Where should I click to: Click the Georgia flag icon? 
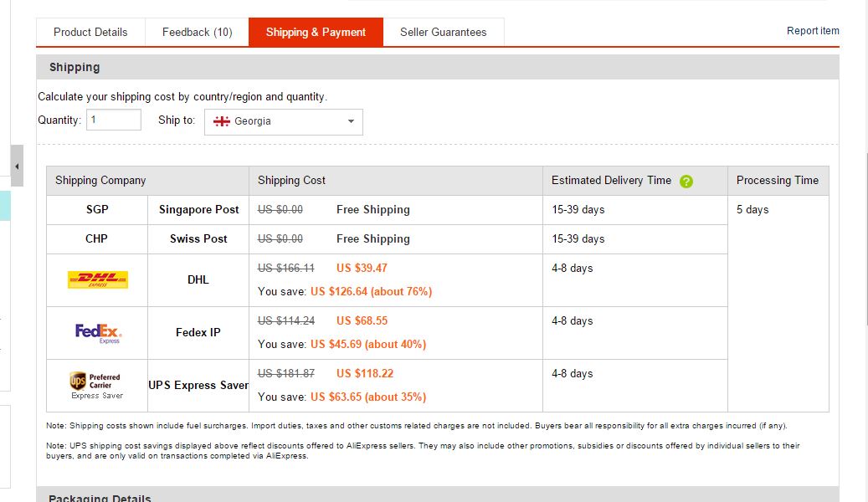[222, 121]
